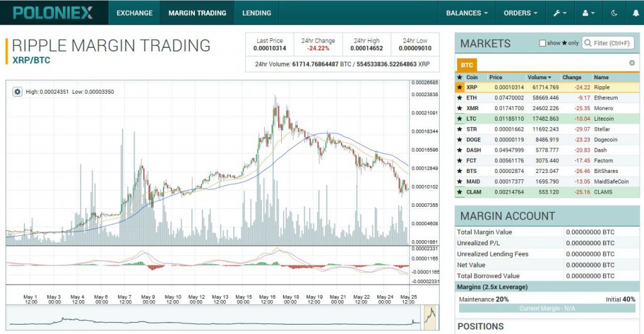Open markets panel settings gear
Screen dimensions: 644x334
(x=631, y=63)
